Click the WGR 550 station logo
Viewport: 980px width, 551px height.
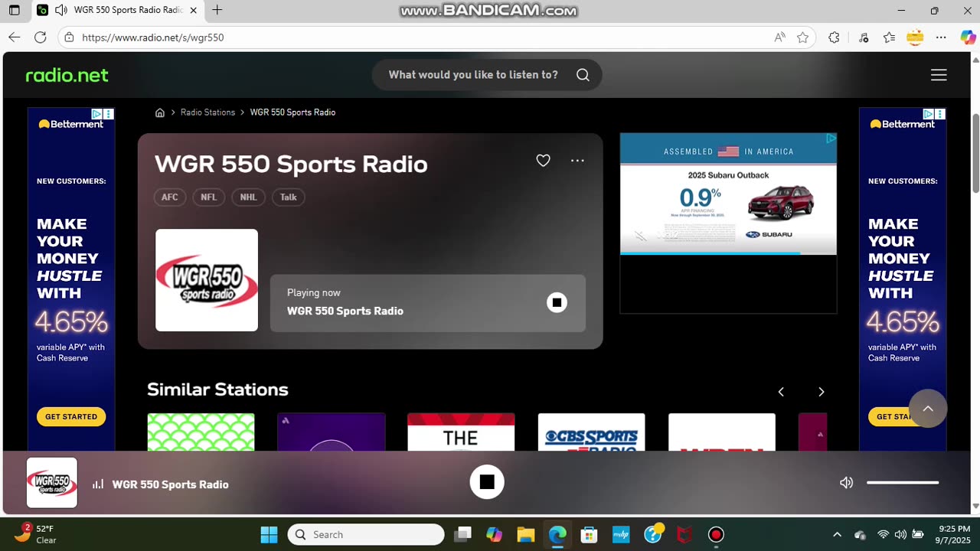(x=207, y=280)
